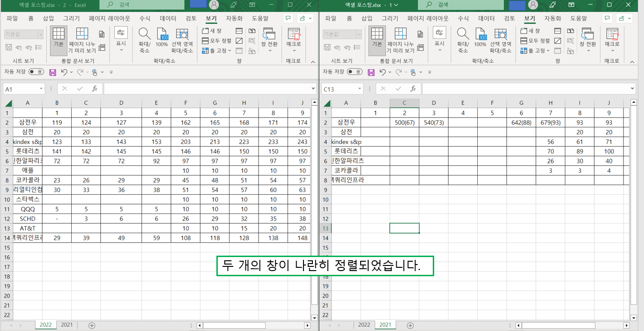644x331 pixels.
Task: Click Split window icon in right window
Action: point(558,30)
